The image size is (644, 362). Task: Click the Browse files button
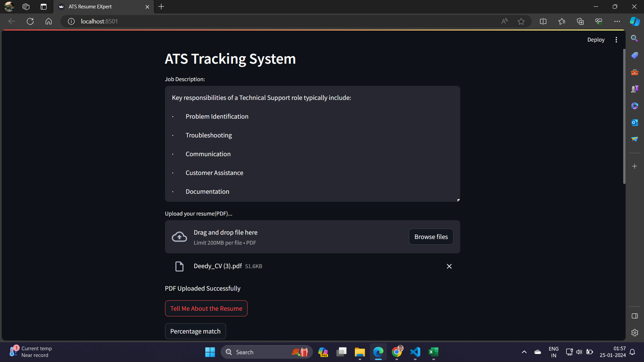(x=431, y=237)
